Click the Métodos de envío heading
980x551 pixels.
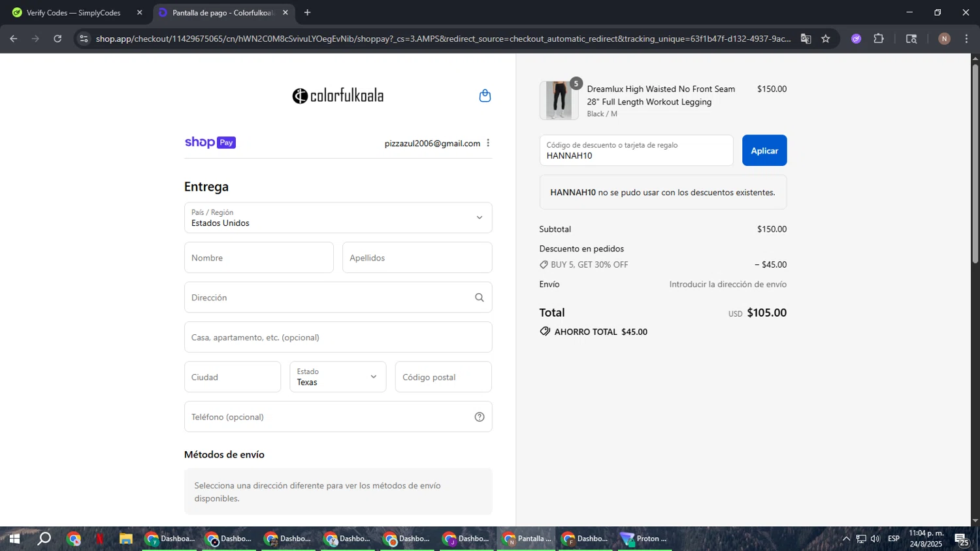[x=224, y=454]
